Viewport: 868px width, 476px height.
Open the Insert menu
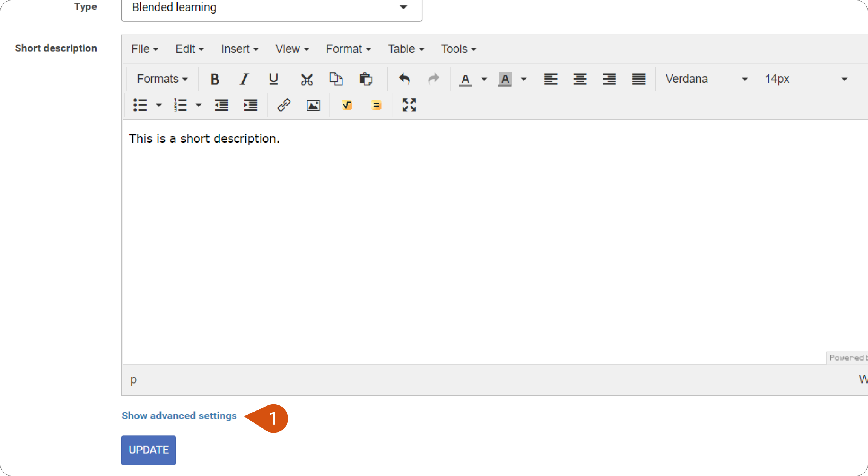pyautogui.click(x=240, y=49)
